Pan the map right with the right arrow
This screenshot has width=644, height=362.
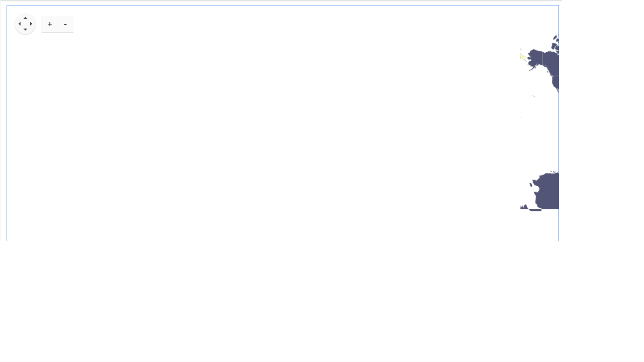(31, 24)
